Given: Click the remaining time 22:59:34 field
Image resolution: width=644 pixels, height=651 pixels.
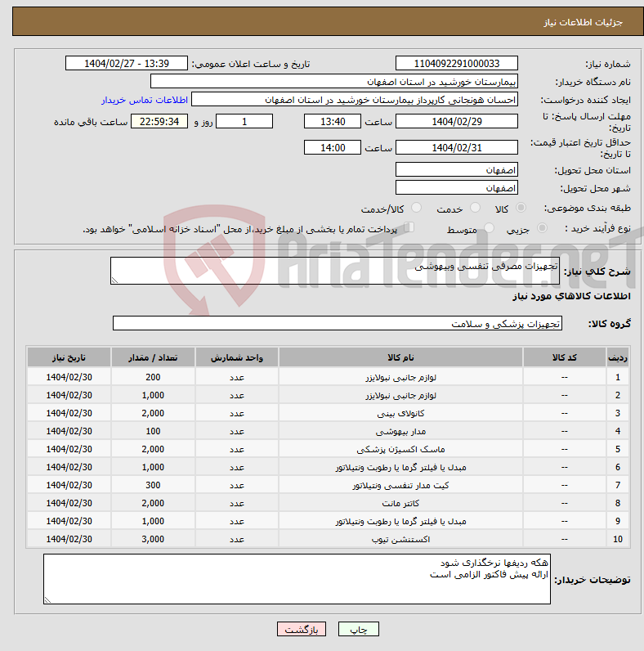Looking at the screenshot, I should click(159, 121).
